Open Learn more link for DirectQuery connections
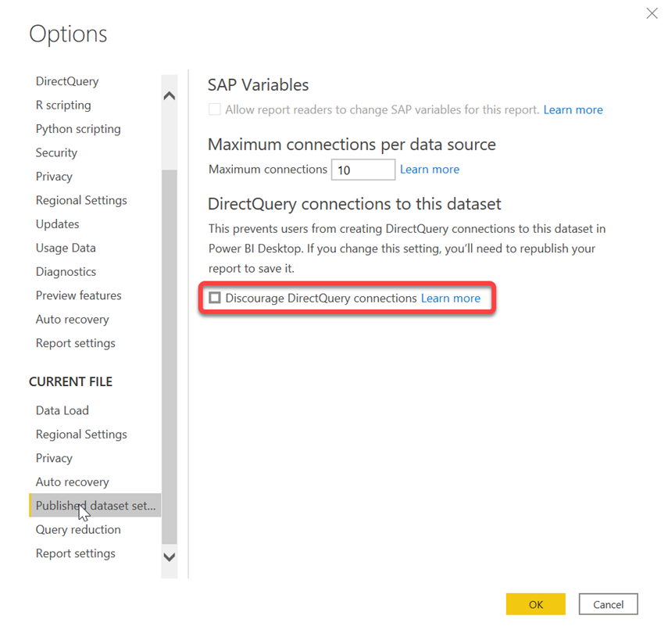668x644 pixels. [x=450, y=299]
